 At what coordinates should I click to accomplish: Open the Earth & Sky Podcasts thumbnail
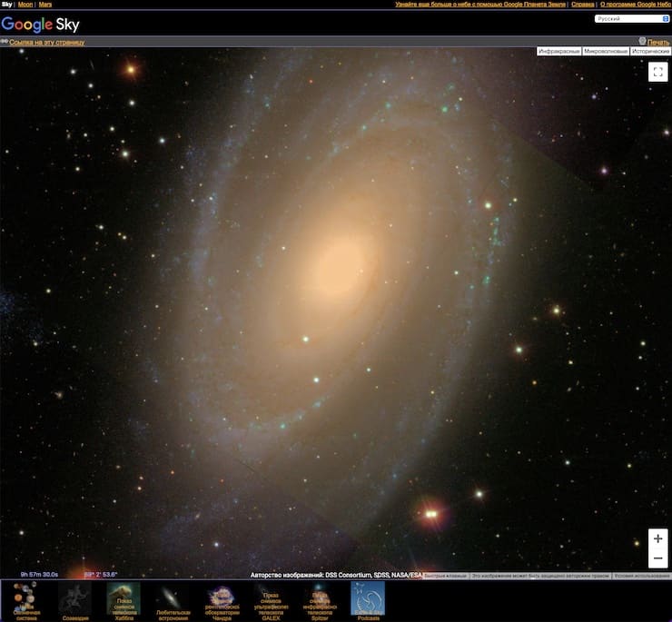tap(368, 600)
